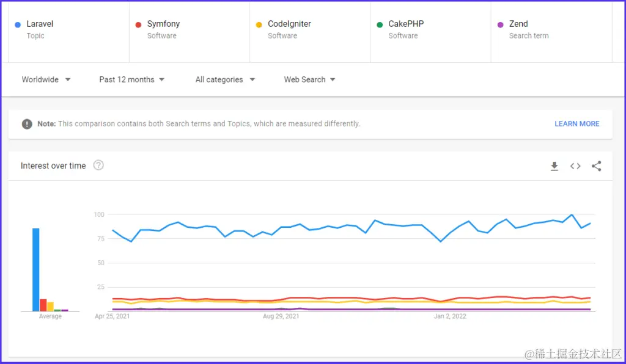Click the LEARN MORE link
The image size is (626, 364).
click(x=576, y=123)
